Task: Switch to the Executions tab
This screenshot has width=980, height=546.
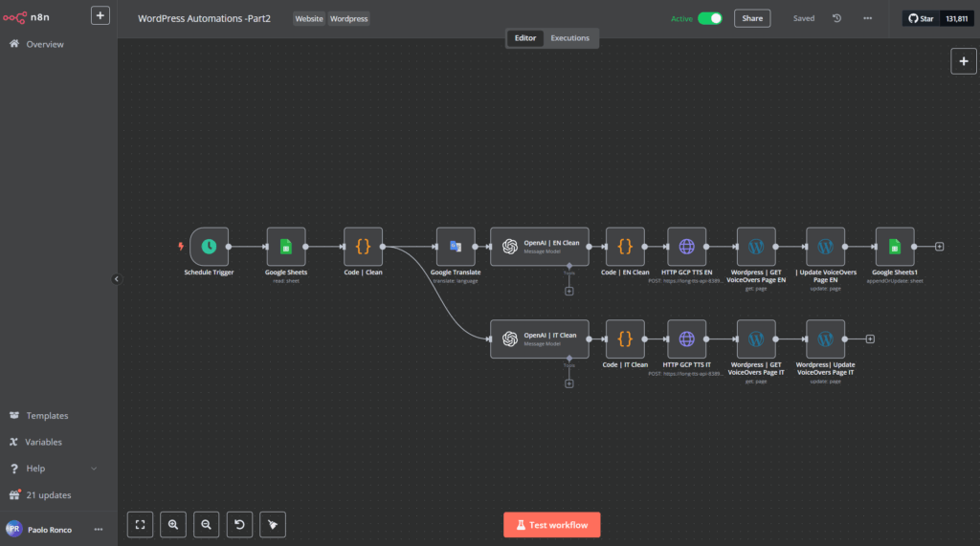Action: point(569,38)
